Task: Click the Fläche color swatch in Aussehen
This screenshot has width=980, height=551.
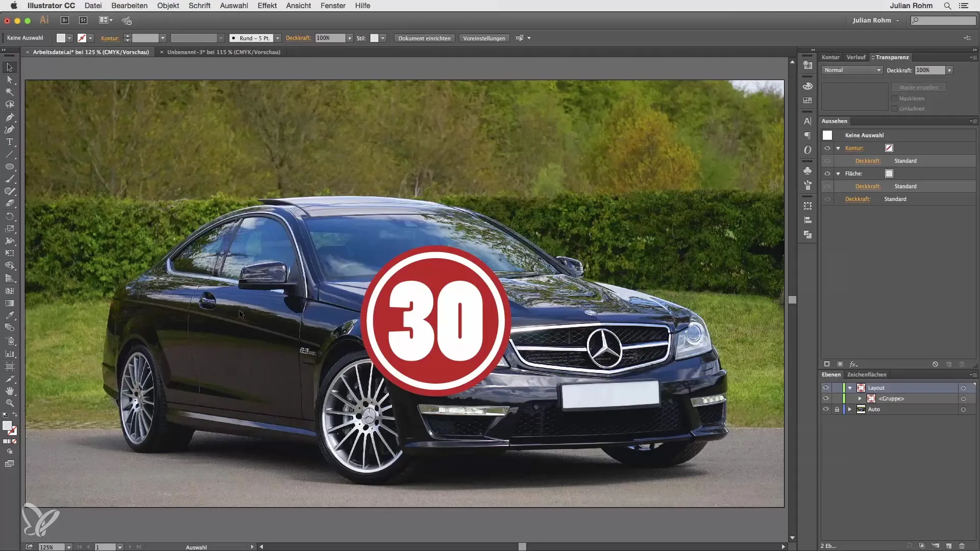Action: point(889,173)
